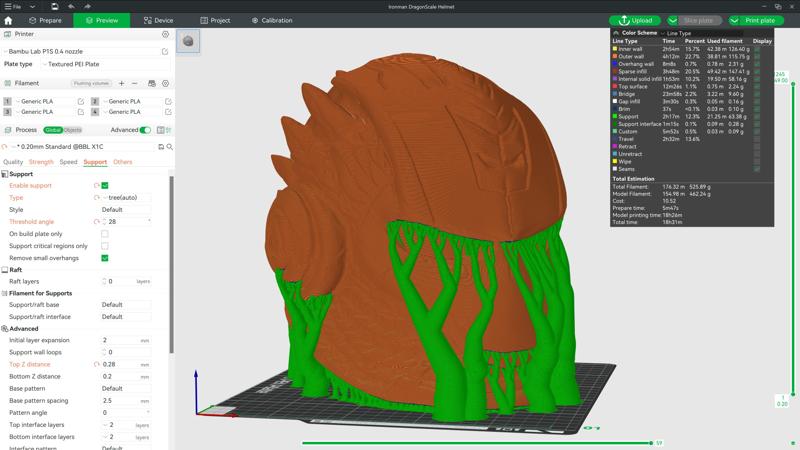Select the plate 1 thumbnail

(x=188, y=41)
